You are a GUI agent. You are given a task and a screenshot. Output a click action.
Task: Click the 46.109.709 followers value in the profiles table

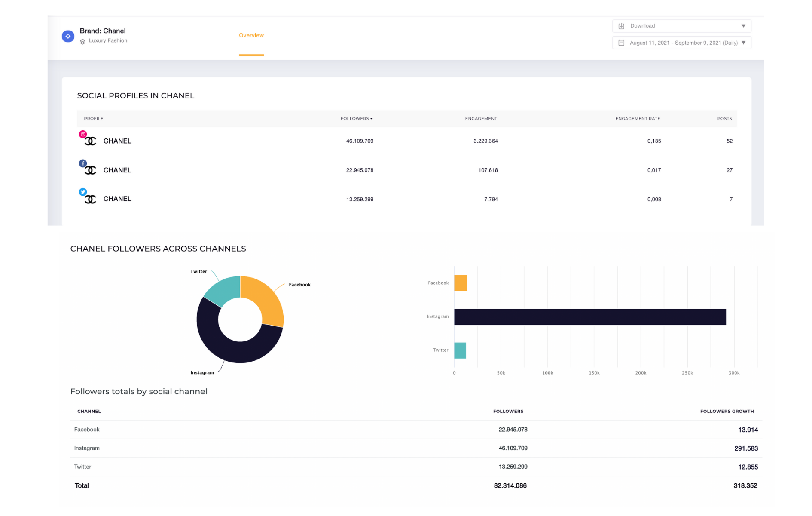[x=360, y=141]
